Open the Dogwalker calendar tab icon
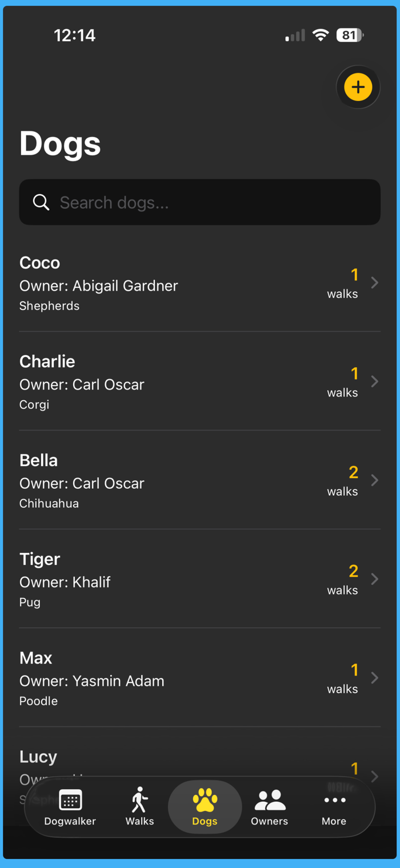This screenshot has height=868, width=400. point(70,801)
